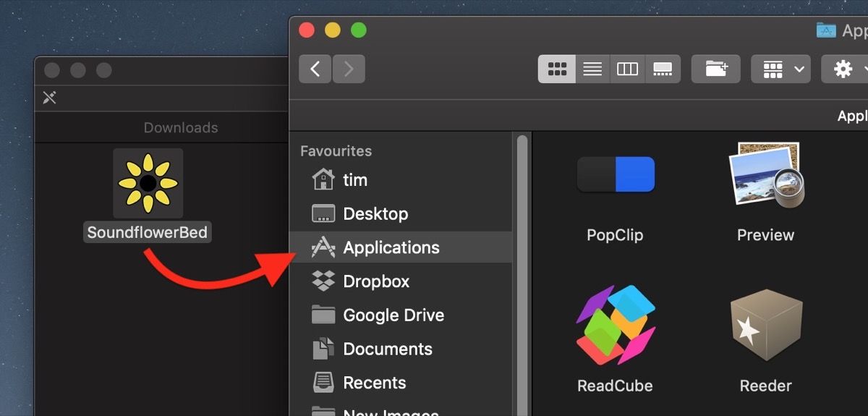The height and width of the screenshot is (416, 868).
Task: Click the forward navigation arrow button
Action: [349, 69]
